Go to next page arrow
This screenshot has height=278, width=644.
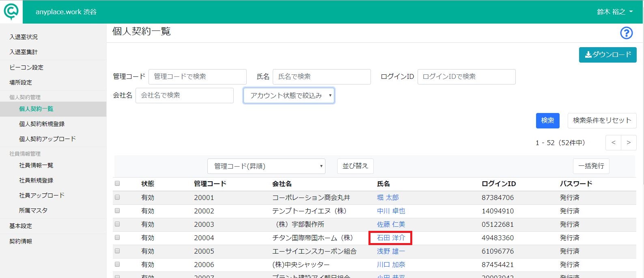click(x=629, y=143)
